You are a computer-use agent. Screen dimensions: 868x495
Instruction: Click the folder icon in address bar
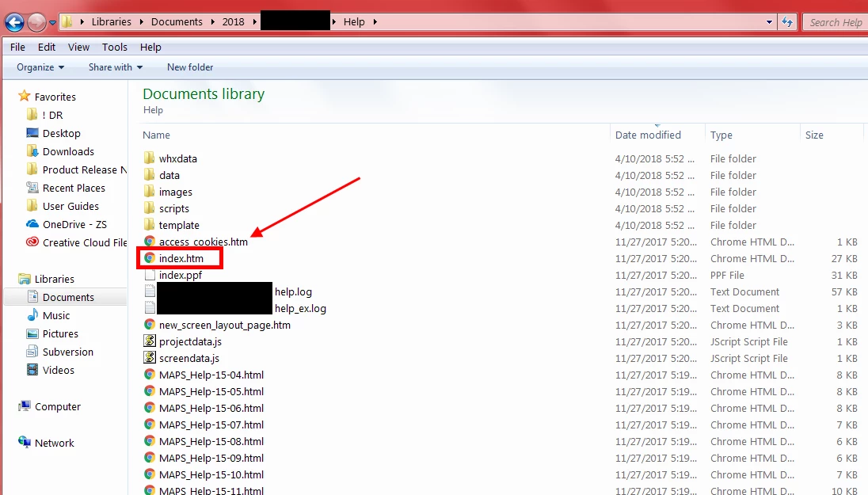(x=67, y=21)
